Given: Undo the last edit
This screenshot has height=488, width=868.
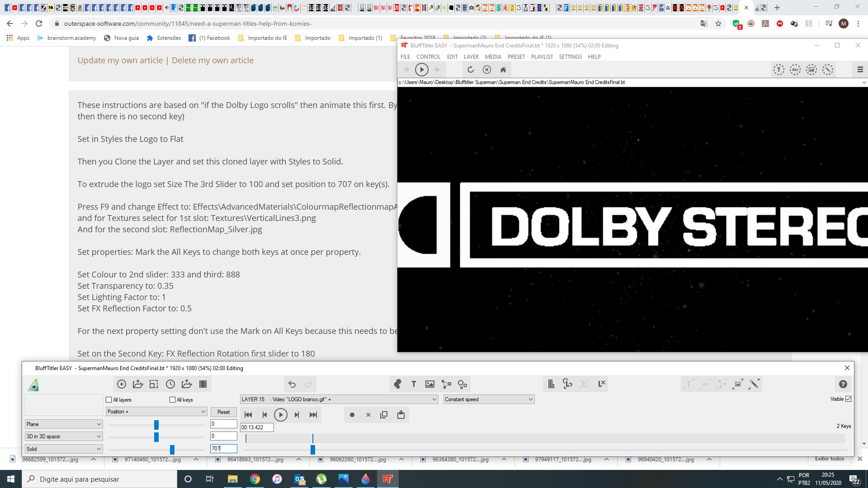Looking at the screenshot, I should [292, 384].
